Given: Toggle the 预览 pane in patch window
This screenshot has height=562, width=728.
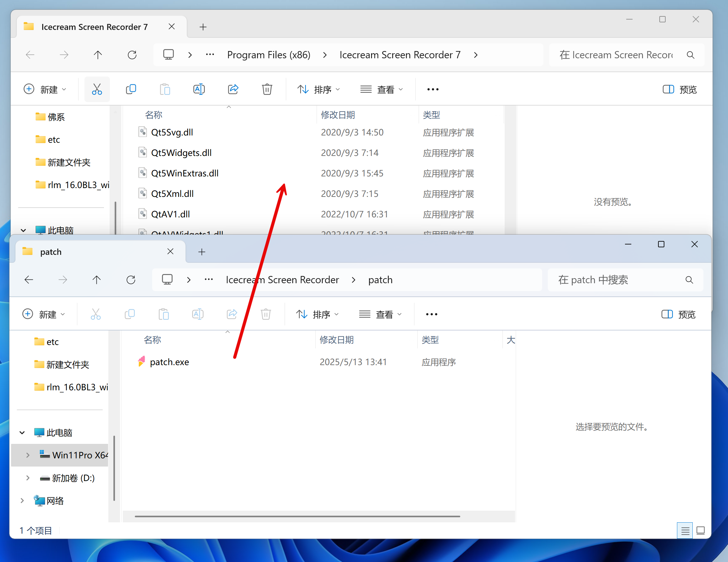Looking at the screenshot, I should coord(678,314).
